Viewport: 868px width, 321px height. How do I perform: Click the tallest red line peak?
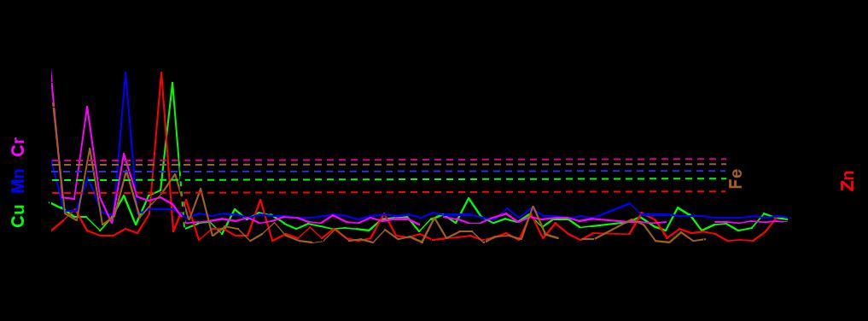tap(161, 73)
